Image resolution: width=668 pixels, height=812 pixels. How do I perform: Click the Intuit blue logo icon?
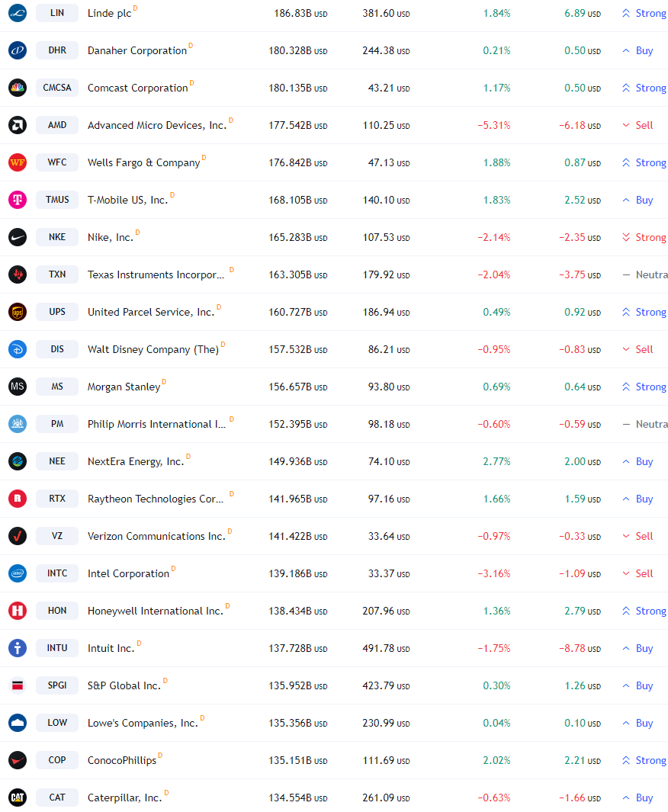pyautogui.click(x=18, y=648)
